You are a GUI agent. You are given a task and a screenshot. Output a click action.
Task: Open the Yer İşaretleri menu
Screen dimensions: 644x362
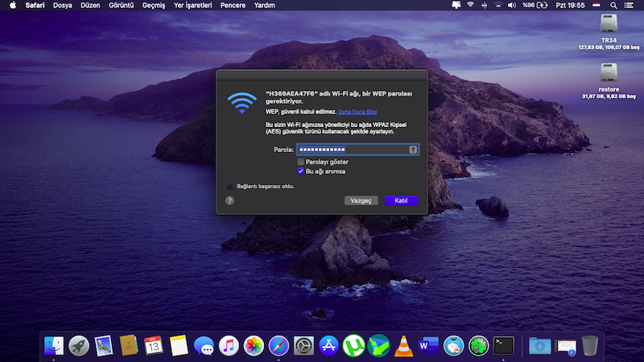pos(193,5)
